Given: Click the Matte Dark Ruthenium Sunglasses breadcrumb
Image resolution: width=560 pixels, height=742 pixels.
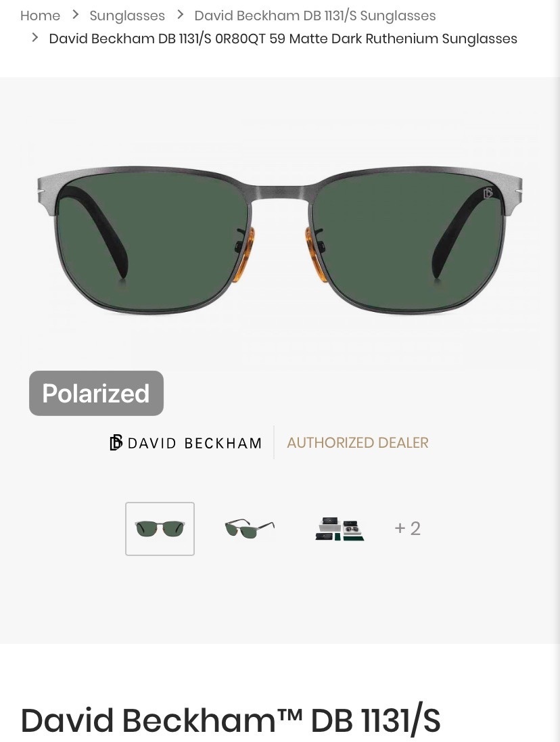Looking at the screenshot, I should [283, 39].
